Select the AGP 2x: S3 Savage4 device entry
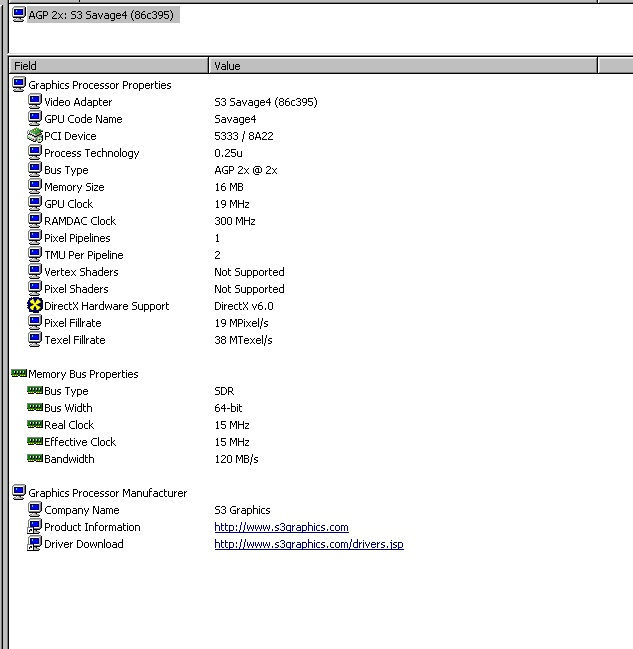The height and width of the screenshot is (649, 633). 103,15
